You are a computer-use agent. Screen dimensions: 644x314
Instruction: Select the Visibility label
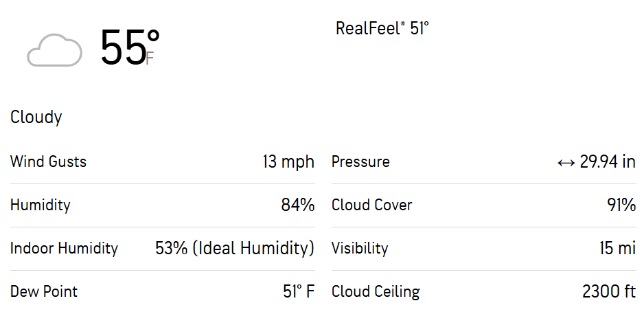pyautogui.click(x=360, y=248)
